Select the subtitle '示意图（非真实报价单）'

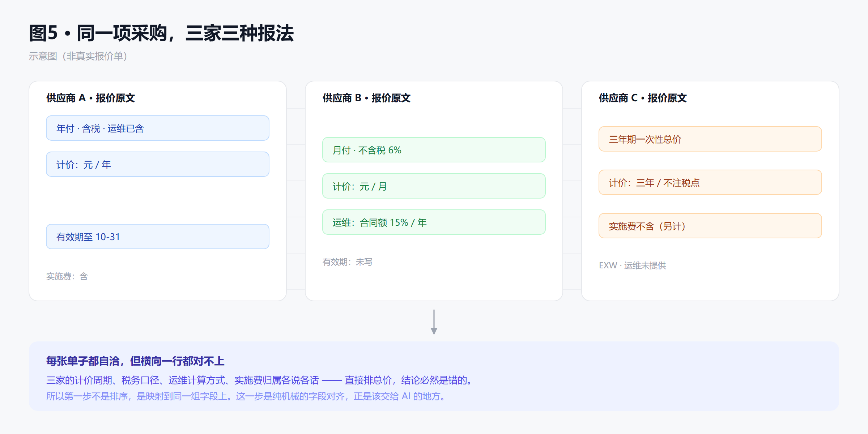coord(78,56)
